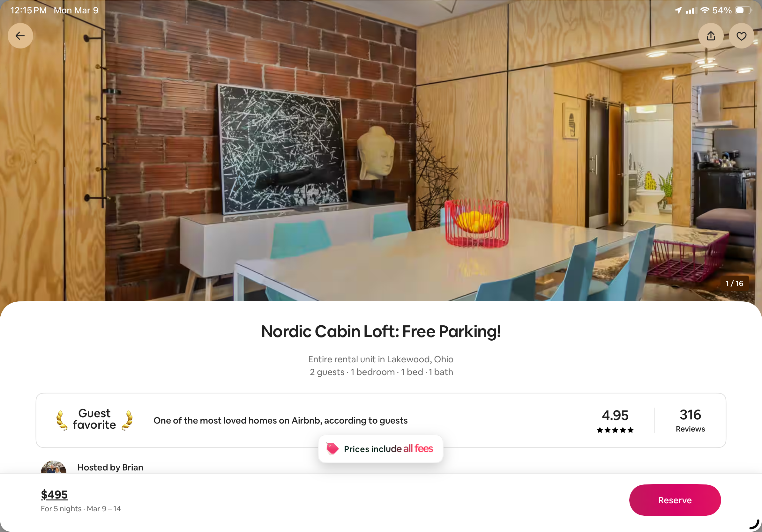Click the Reserve button
Viewport: 762px width, 532px height.
click(x=675, y=500)
